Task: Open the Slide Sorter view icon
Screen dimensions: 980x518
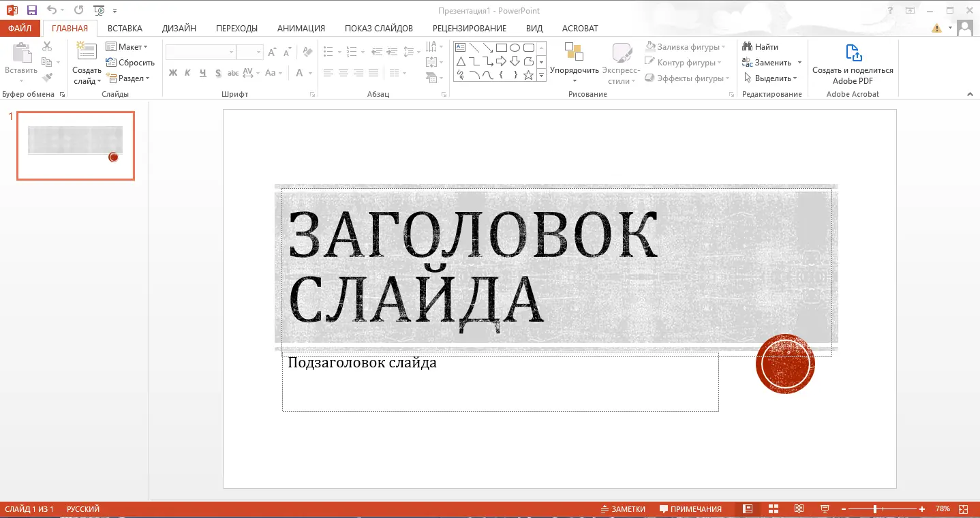Action: (773, 508)
